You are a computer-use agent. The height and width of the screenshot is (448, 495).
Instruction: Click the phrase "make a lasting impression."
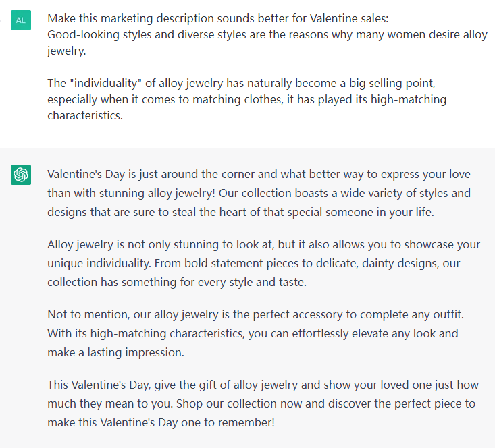(x=116, y=352)
